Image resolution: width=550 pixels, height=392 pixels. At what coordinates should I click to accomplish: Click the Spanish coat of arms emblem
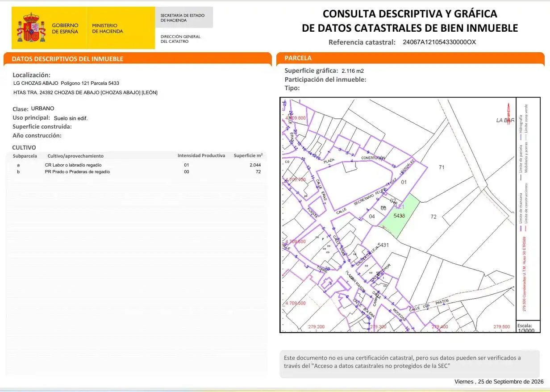click(x=31, y=28)
